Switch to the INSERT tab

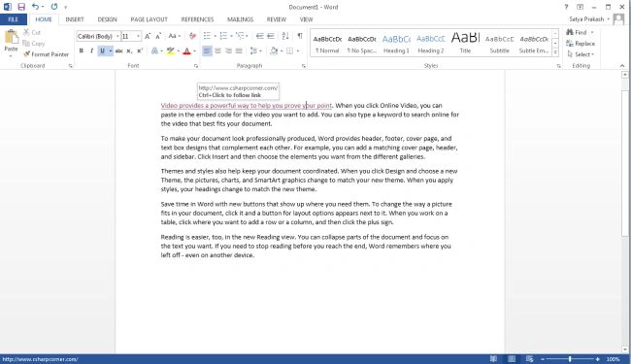click(x=75, y=19)
